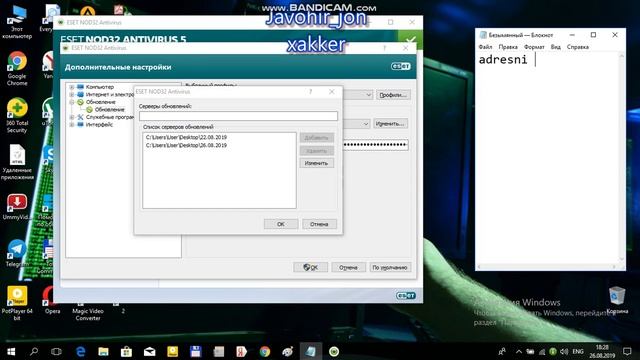
Task: Click Notepad's horizontal scrollbar
Action: pyautogui.click(x=548, y=267)
